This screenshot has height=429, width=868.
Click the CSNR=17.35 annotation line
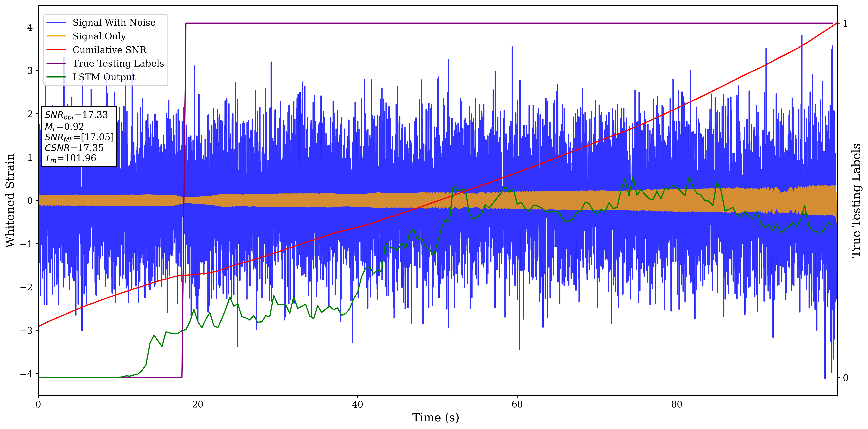click(74, 148)
